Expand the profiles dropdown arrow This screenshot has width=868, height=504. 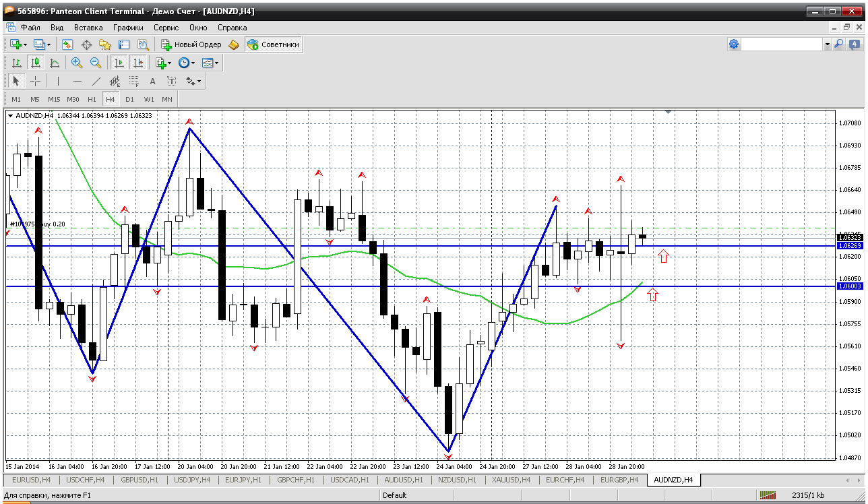tap(49, 44)
